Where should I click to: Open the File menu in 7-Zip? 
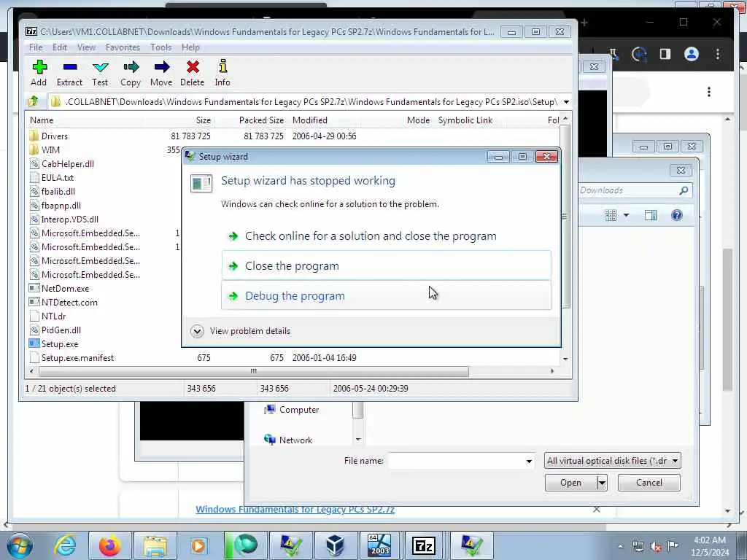coord(36,47)
